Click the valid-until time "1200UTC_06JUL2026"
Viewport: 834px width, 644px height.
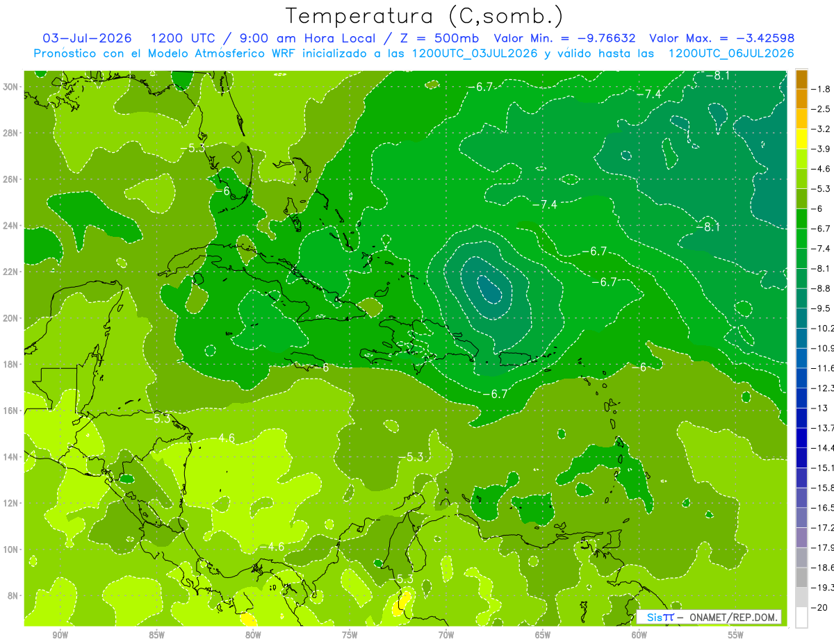(x=731, y=53)
